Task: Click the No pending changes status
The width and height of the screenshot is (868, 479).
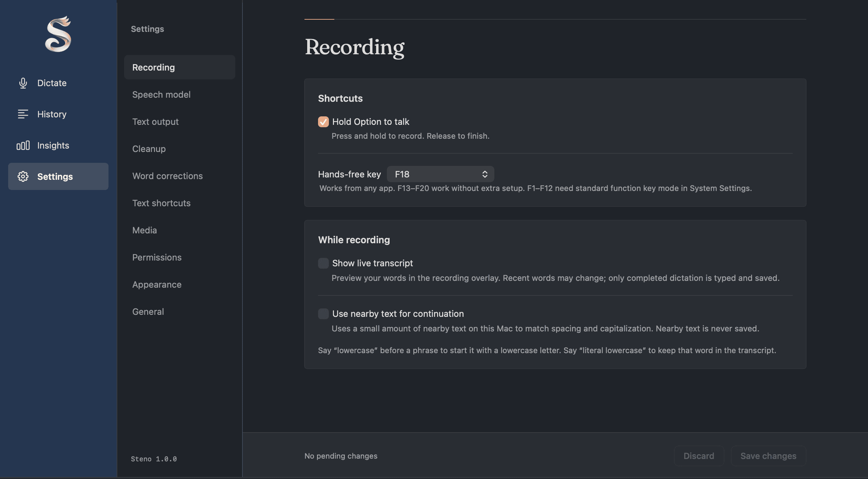Action: [x=341, y=456]
